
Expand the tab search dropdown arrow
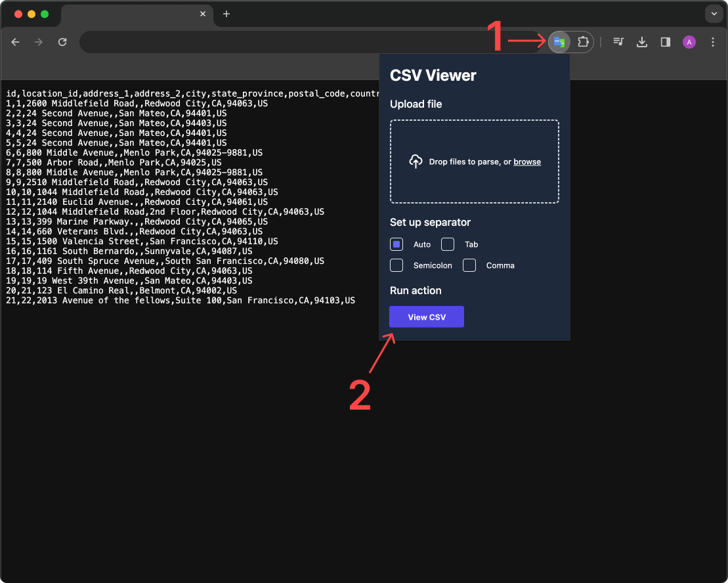point(714,14)
